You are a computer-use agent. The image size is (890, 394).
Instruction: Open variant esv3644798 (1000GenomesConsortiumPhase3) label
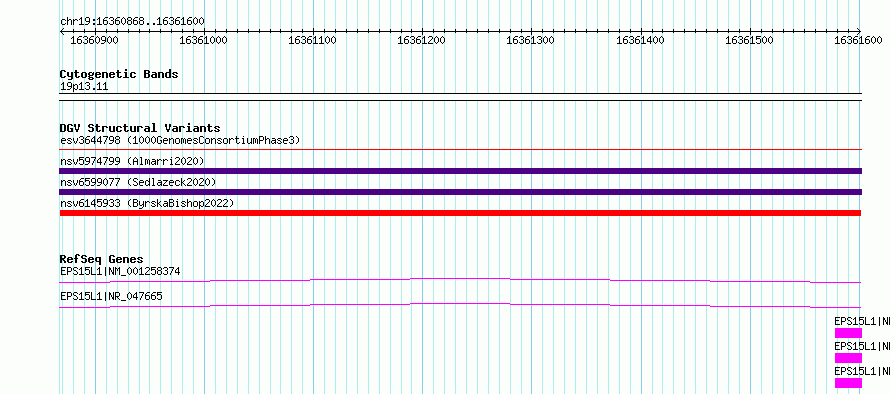[x=180, y=140]
